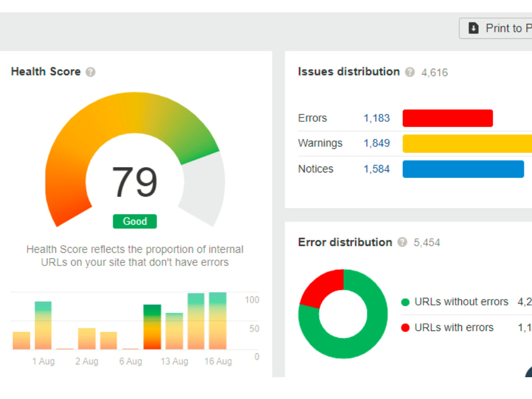Click the Health Score heading

pos(46,72)
